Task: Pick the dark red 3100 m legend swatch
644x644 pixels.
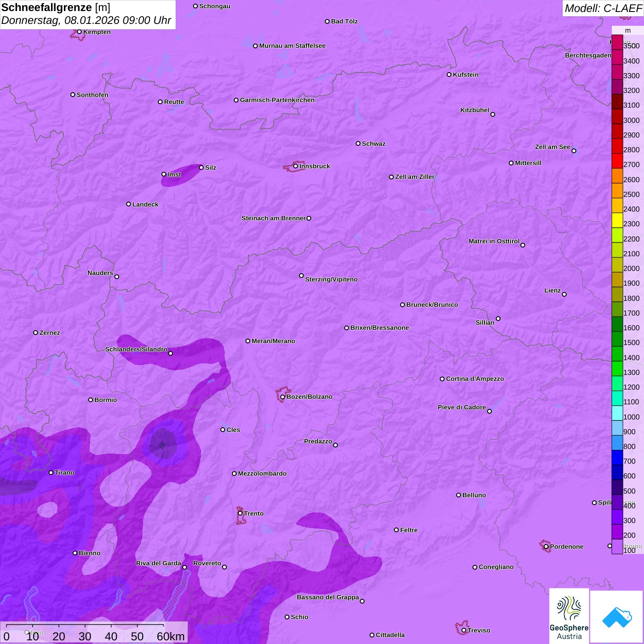Action: 617,102
